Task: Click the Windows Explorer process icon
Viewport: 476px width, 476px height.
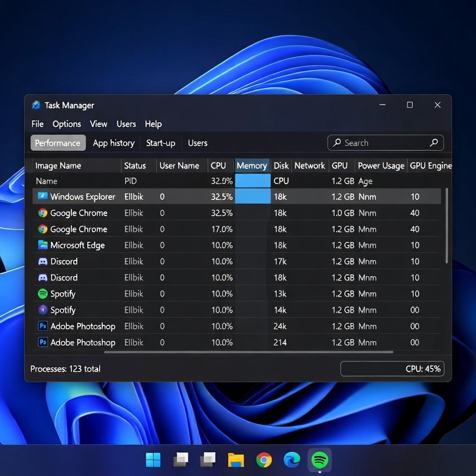Action: pyautogui.click(x=42, y=197)
